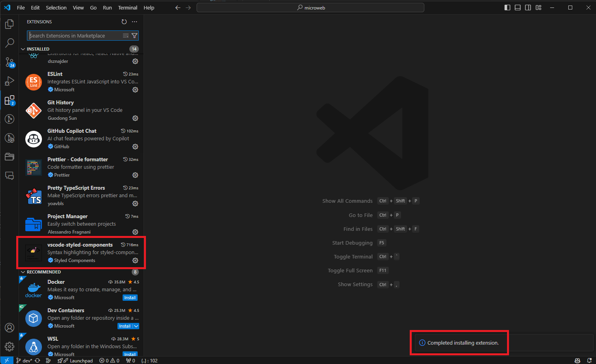Open the Terminal menu

[128, 8]
